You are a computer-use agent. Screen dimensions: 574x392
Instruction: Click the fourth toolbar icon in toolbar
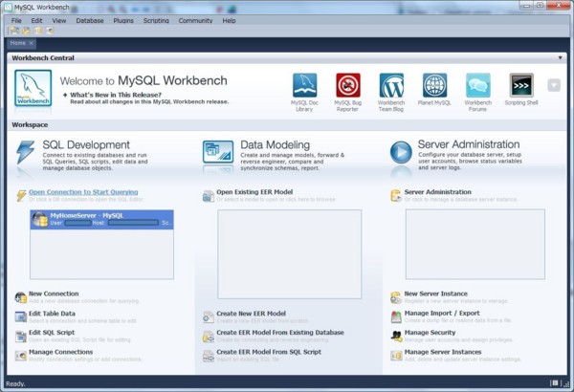[50, 31]
